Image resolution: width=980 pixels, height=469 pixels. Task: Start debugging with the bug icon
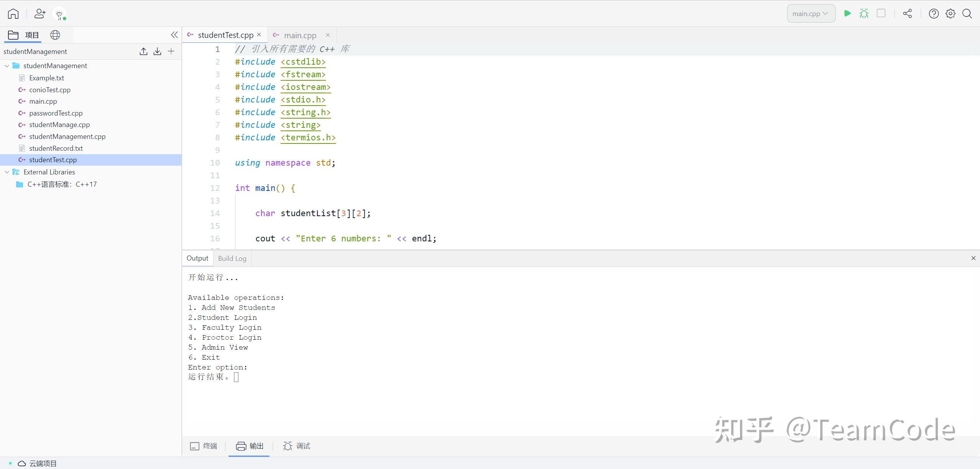point(864,13)
